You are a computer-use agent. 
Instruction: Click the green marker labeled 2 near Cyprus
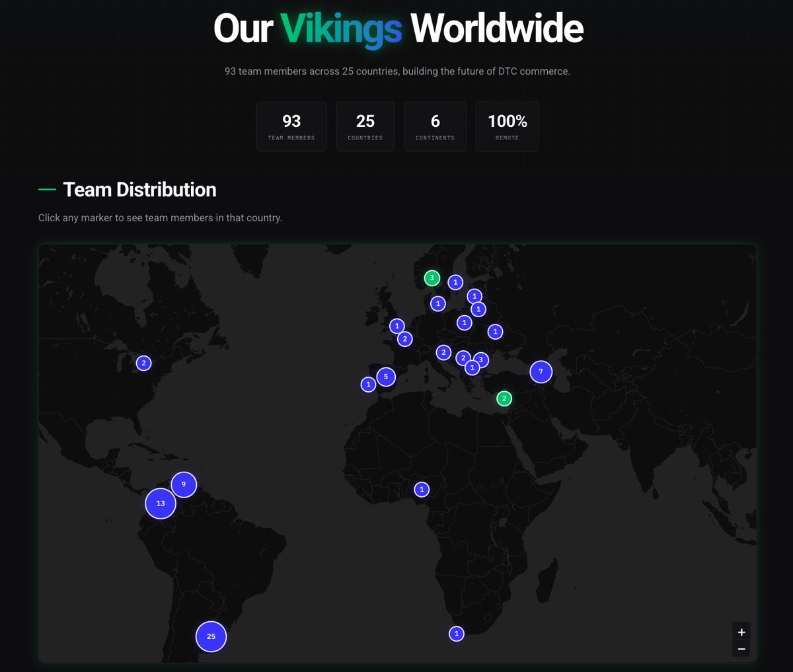(504, 398)
